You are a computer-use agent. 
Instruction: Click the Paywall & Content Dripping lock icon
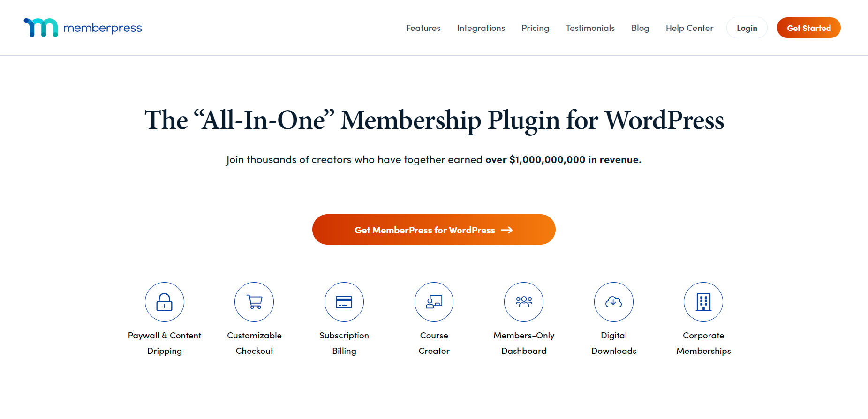pos(165,302)
